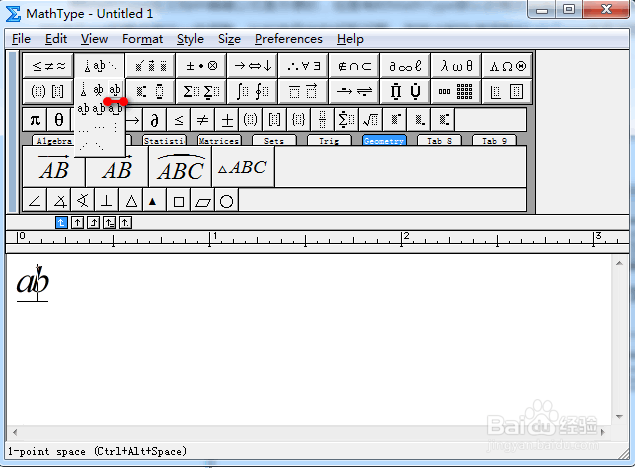Open the File menu
Viewport: 635px width, 468px height.
pos(21,39)
